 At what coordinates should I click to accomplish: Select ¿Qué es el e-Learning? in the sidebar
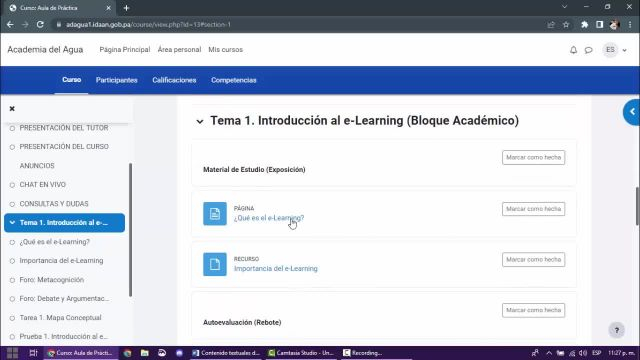tap(54, 242)
